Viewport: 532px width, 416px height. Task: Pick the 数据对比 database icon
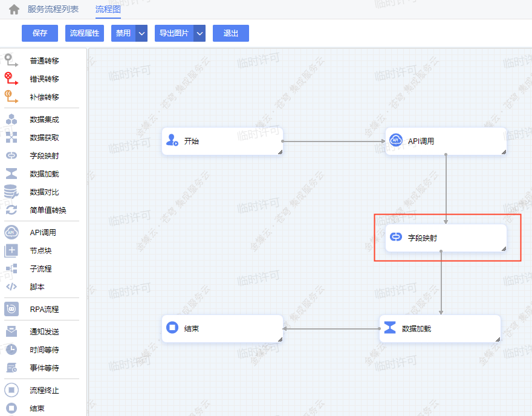click(x=11, y=192)
